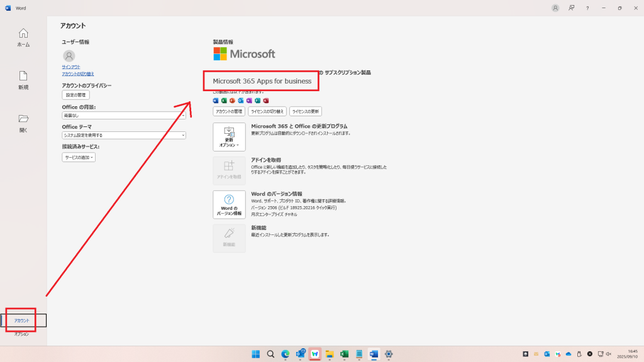Click the Microsoft 365 Apps for business text

262,81
